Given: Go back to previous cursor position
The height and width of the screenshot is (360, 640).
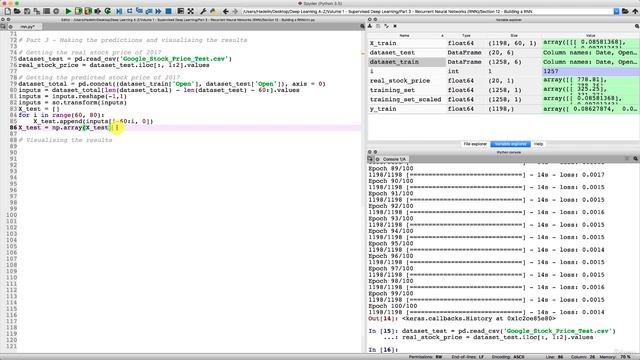Looking at the screenshot, I should coord(225,11).
